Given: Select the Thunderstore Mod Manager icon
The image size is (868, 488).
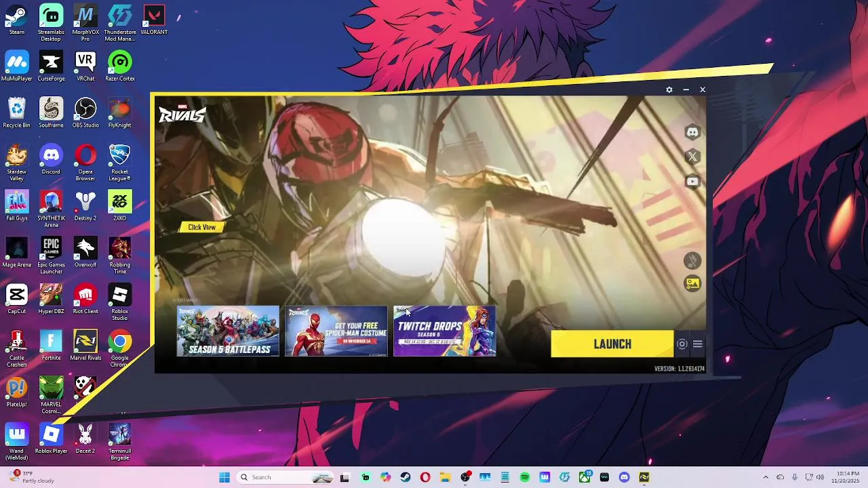Looking at the screenshot, I should [120, 23].
